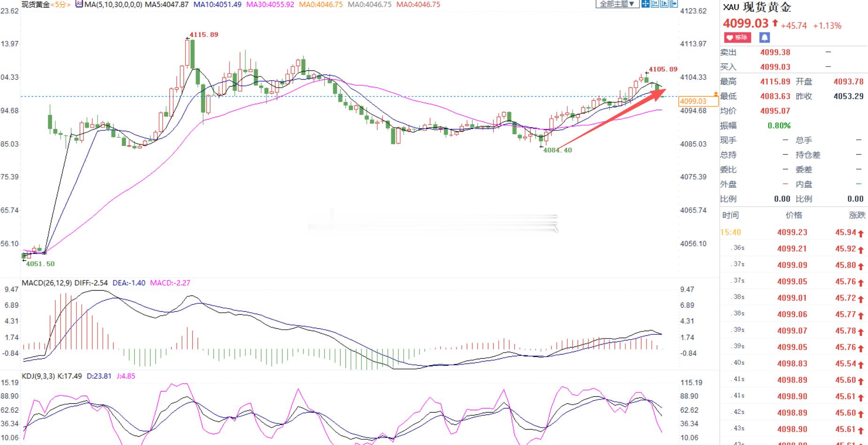Select the KDJ(9,3,3) indicator label

(39, 376)
